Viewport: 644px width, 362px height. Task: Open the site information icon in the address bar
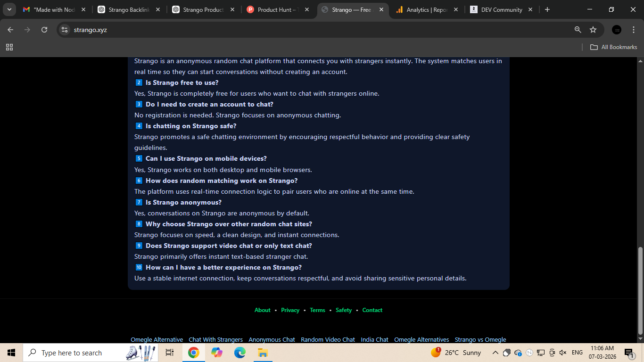[x=64, y=29]
